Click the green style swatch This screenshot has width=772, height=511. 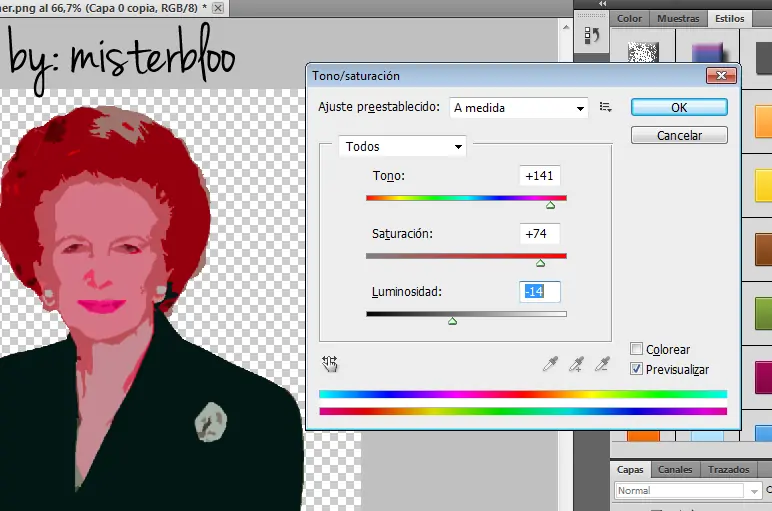pos(764,313)
